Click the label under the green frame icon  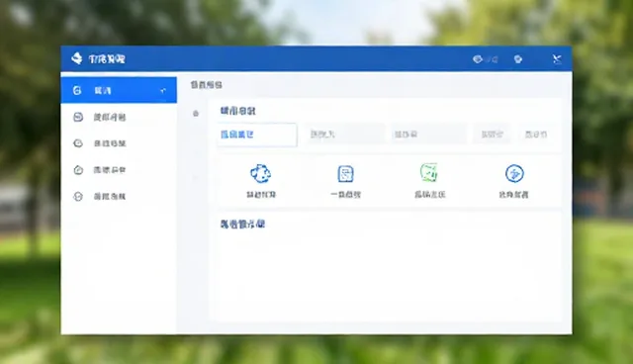coord(430,195)
